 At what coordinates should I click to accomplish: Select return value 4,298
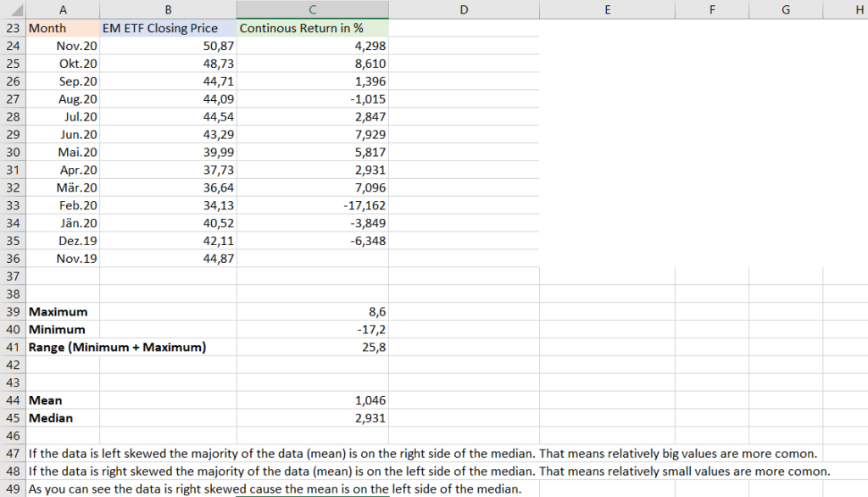pyautogui.click(x=313, y=46)
